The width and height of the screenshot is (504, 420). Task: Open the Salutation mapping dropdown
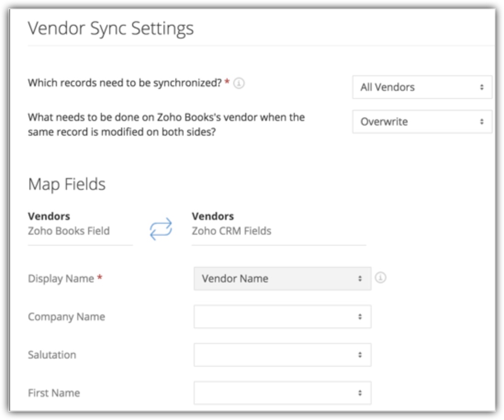(x=283, y=355)
